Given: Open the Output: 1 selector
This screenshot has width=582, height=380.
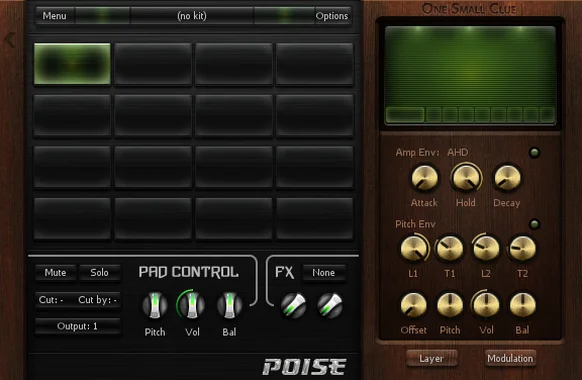Looking at the screenshot, I should click(x=78, y=327).
